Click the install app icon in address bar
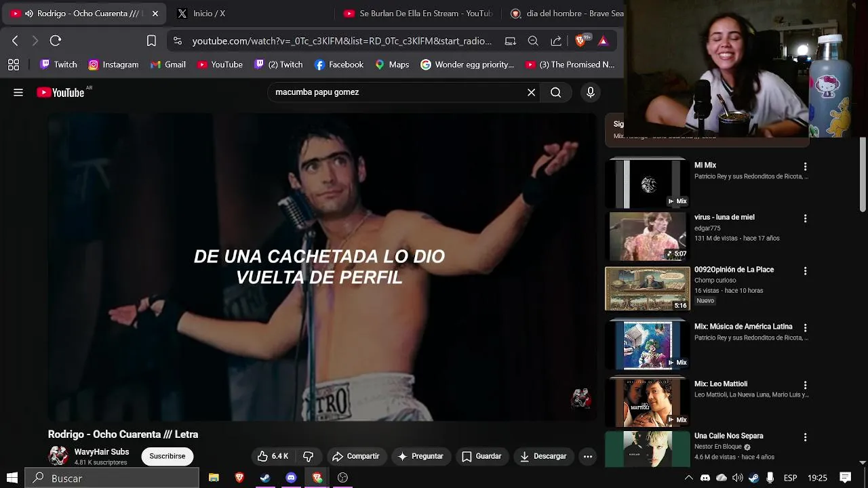The image size is (868, 488). [511, 41]
